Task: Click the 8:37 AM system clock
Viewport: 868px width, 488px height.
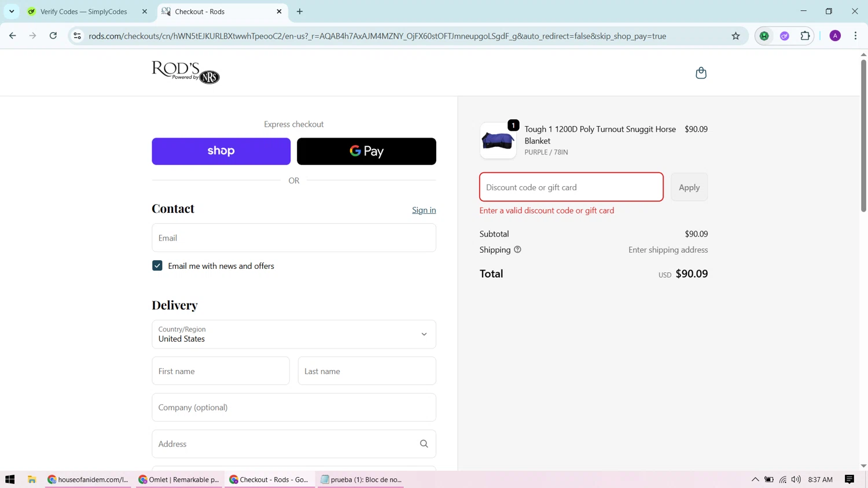Action: pyautogui.click(x=820, y=479)
